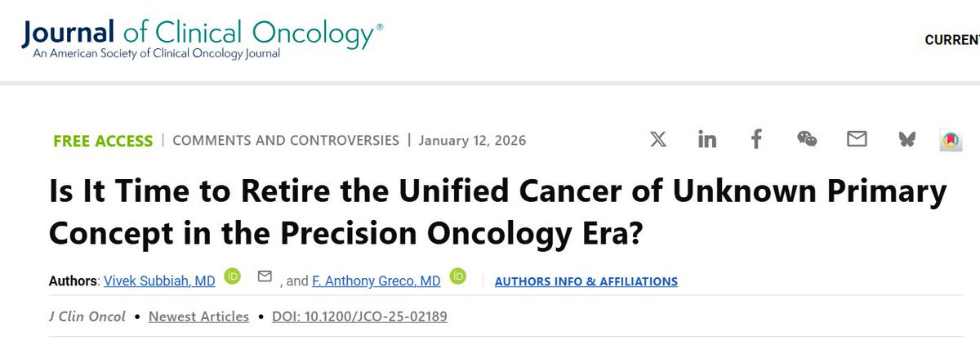Click author name Vivek Subbiah, MD
Image resolution: width=980 pixels, height=359 pixels.
pyautogui.click(x=160, y=280)
